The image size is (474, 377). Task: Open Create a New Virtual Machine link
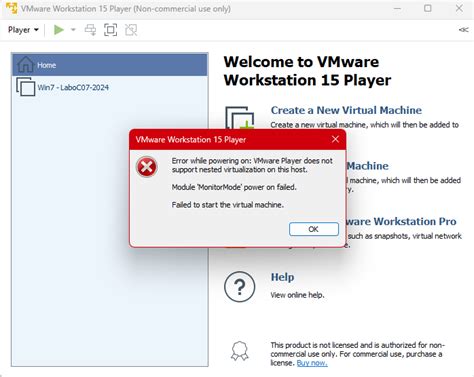coord(346,110)
